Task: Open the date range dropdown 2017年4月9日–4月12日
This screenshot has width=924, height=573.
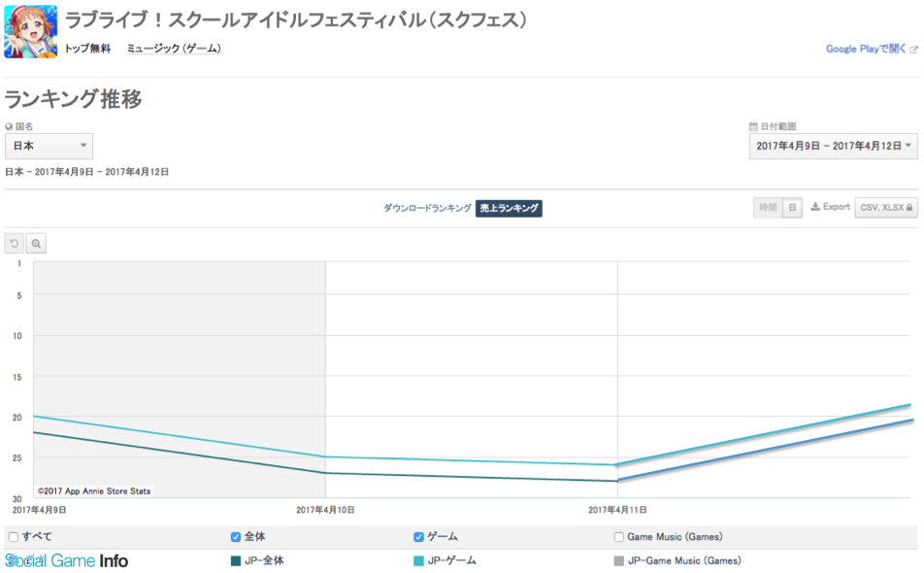Action: pos(833,147)
